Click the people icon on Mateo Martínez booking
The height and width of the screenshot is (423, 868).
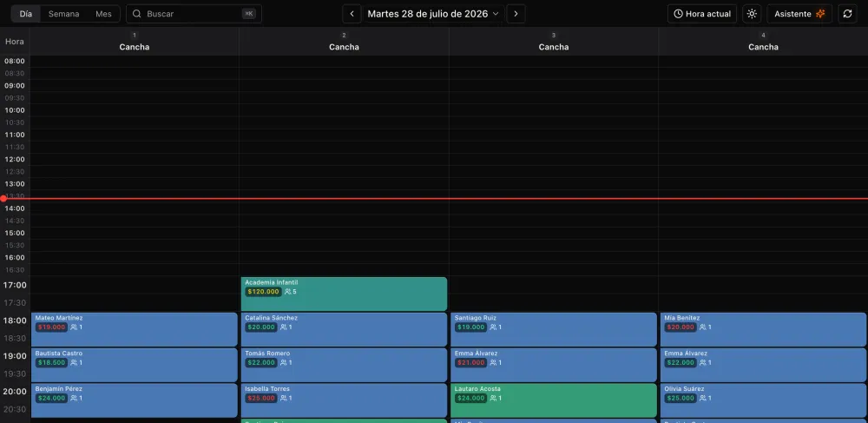pos(74,327)
